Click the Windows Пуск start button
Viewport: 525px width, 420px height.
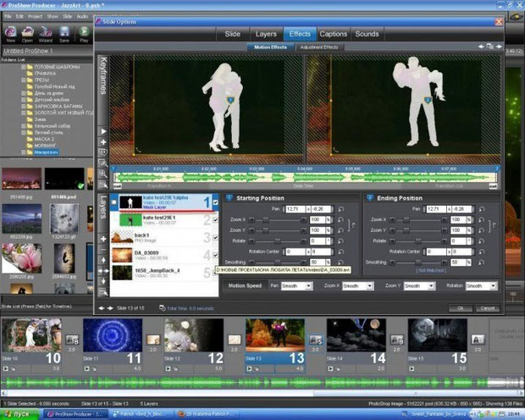19,414
